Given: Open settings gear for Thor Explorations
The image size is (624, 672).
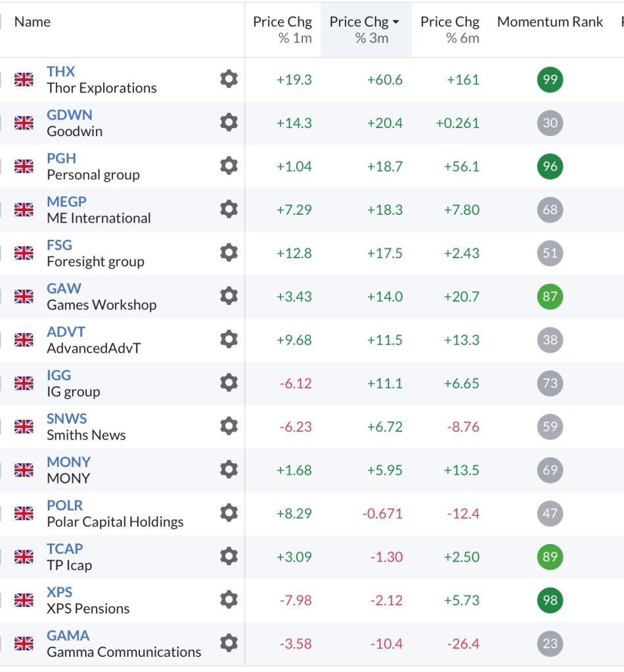Looking at the screenshot, I should pyautogui.click(x=229, y=79).
